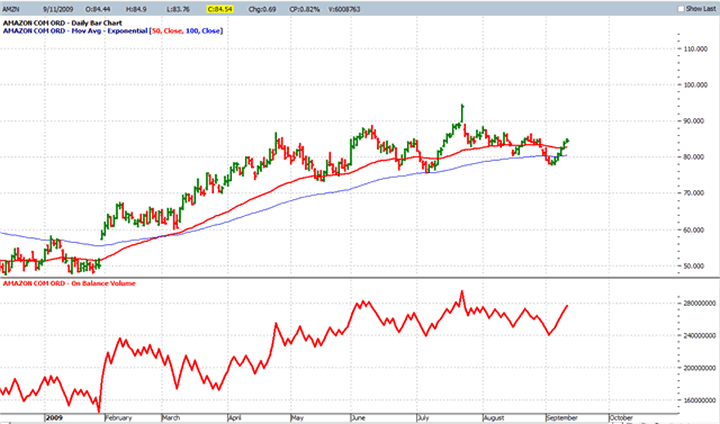The height and width of the screenshot is (424, 720).
Task: Click the volume readout V:6008763
Action: [368, 8]
